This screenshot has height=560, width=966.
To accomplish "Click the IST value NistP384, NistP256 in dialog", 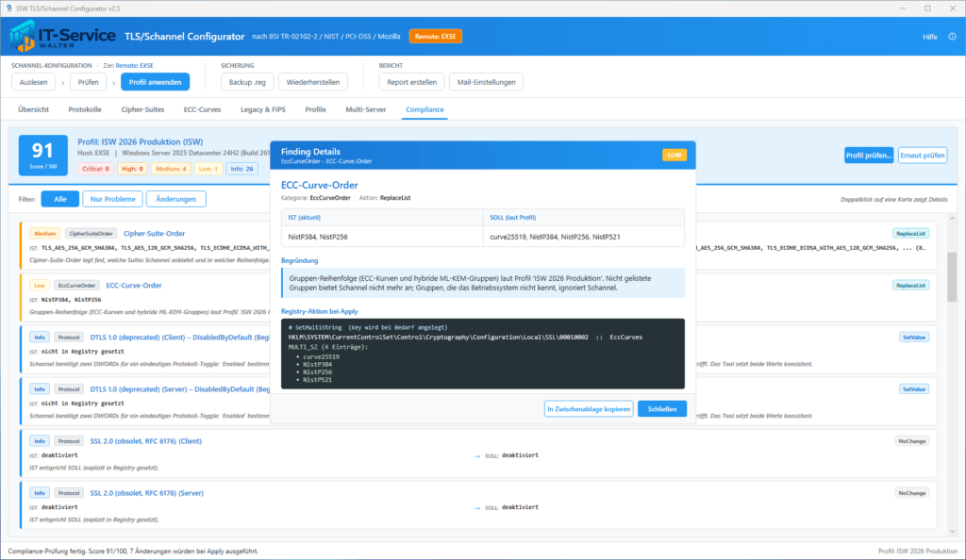I will pyautogui.click(x=318, y=237).
